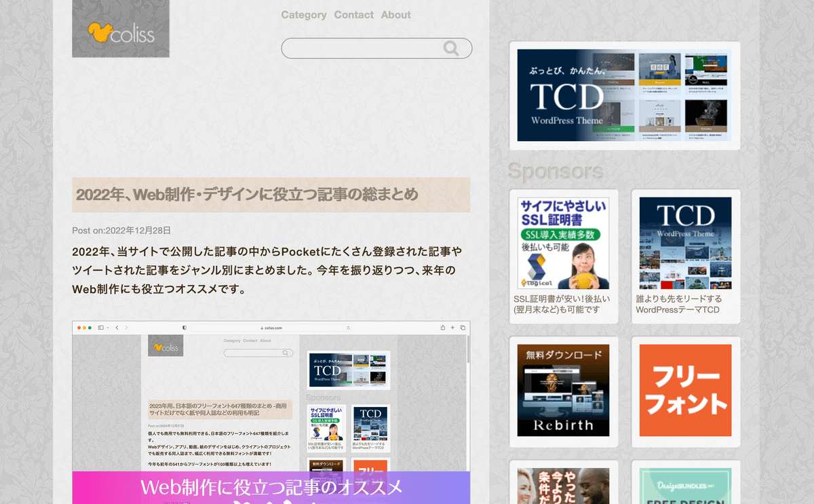The width and height of the screenshot is (814, 504).
Task: Click the SSL証明書 sponsor ad image
Action: tap(563, 243)
